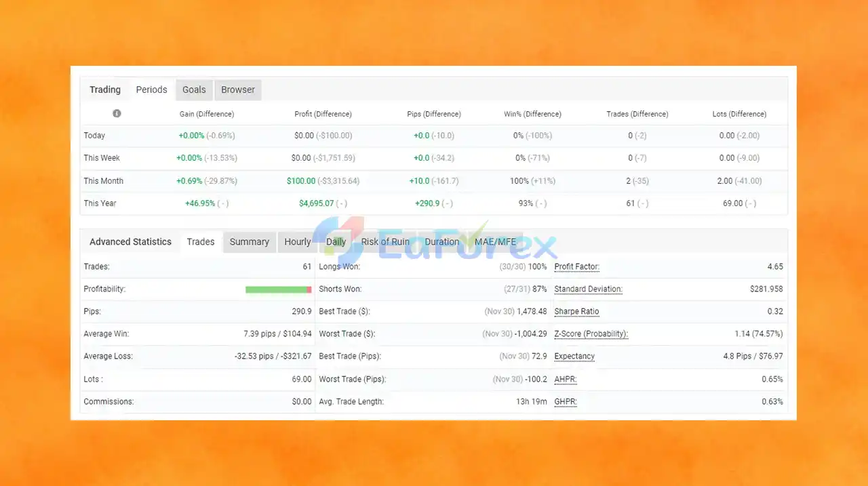This screenshot has height=486, width=868.
Task: Show the Hourly statistics tab
Action: click(298, 242)
